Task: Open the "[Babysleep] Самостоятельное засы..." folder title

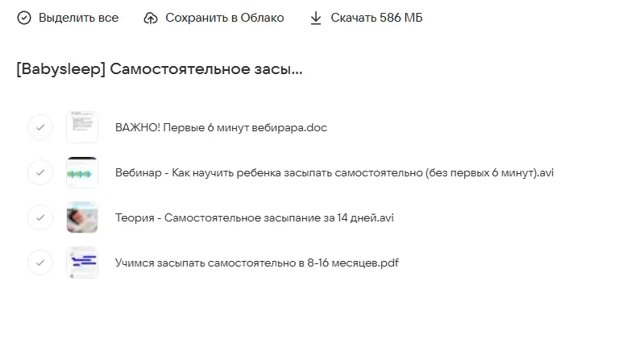Action: point(160,69)
